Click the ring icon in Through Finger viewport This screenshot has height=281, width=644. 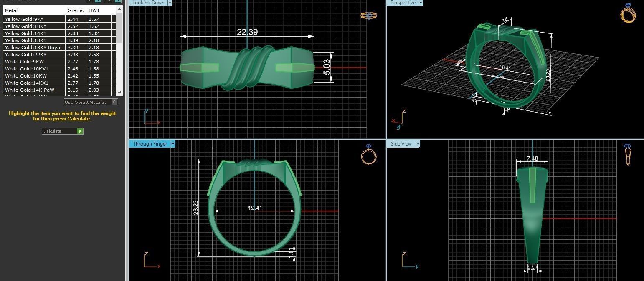click(x=368, y=155)
